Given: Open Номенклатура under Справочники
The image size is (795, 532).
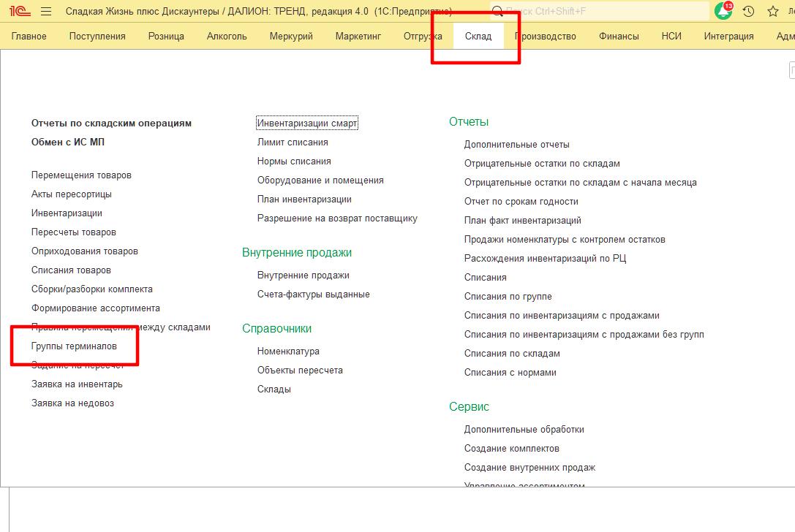Looking at the screenshot, I should [x=288, y=351].
